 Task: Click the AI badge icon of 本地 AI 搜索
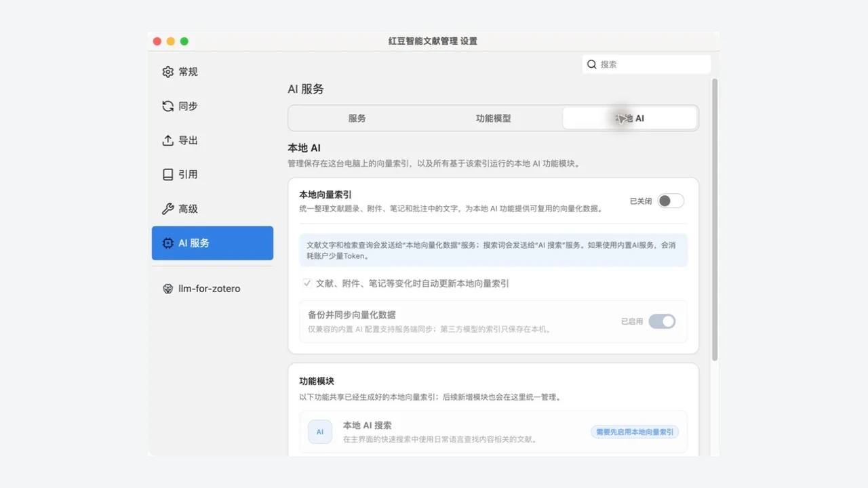[320, 432]
